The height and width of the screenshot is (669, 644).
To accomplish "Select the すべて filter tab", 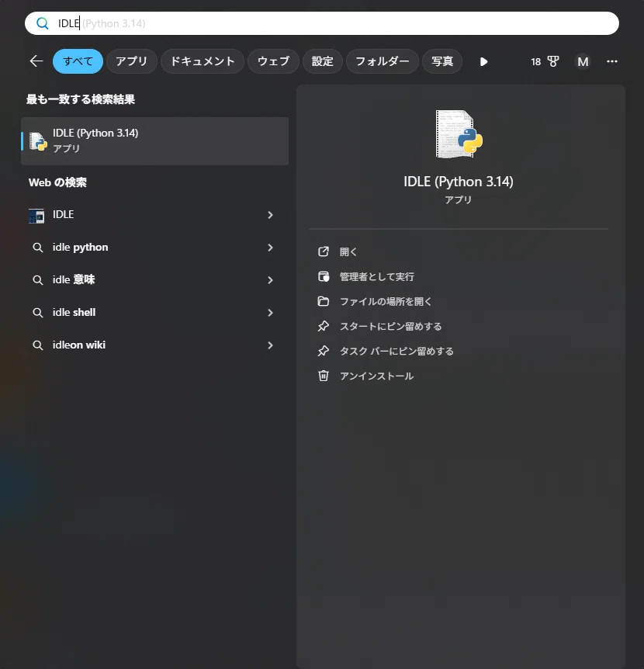I will coord(78,61).
